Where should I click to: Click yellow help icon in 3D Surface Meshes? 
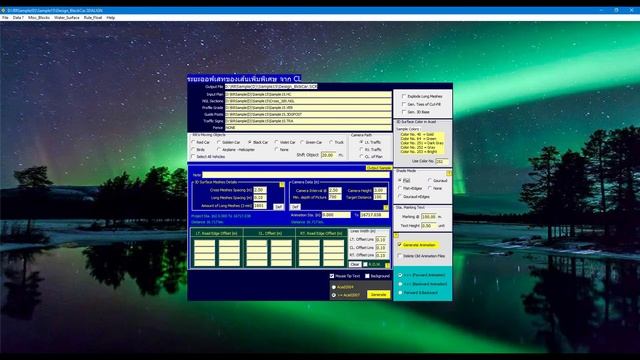(x=282, y=185)
